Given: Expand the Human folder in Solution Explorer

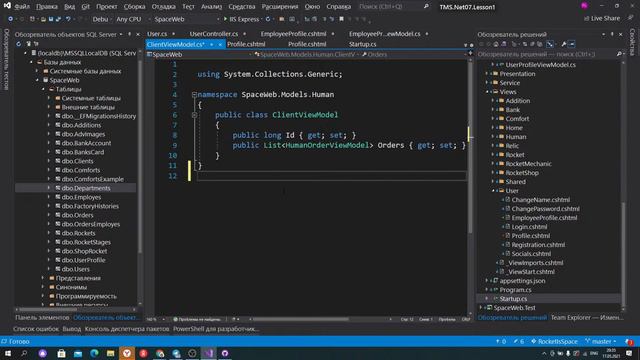Looking at the screenshot, I should pyautogui.click(x=493, y=137).
